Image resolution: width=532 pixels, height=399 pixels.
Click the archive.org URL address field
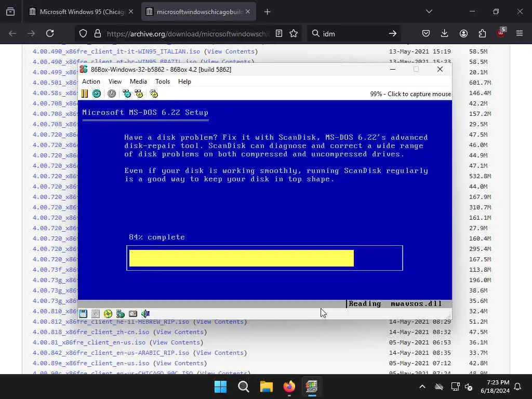point(188,34)
